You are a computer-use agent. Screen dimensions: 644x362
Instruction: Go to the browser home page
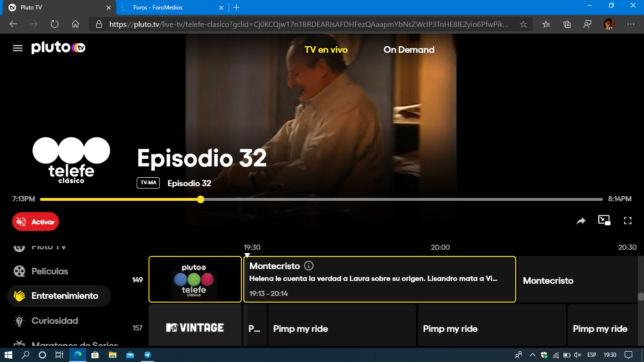coord(75,24)
